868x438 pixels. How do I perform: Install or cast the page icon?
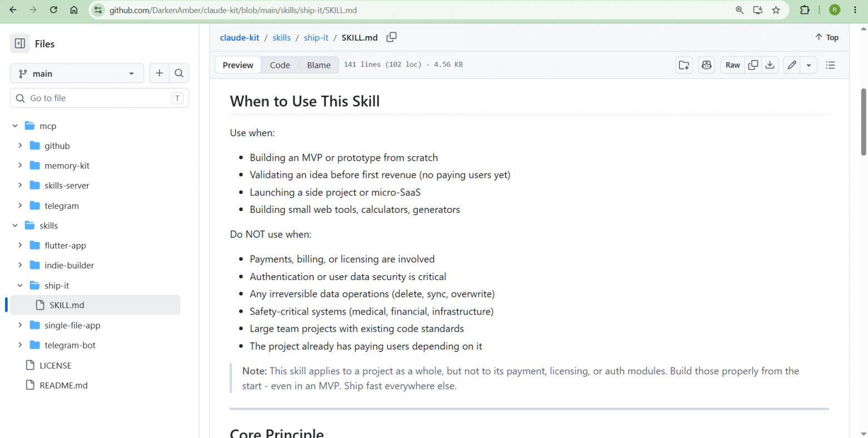pos(758,10)
